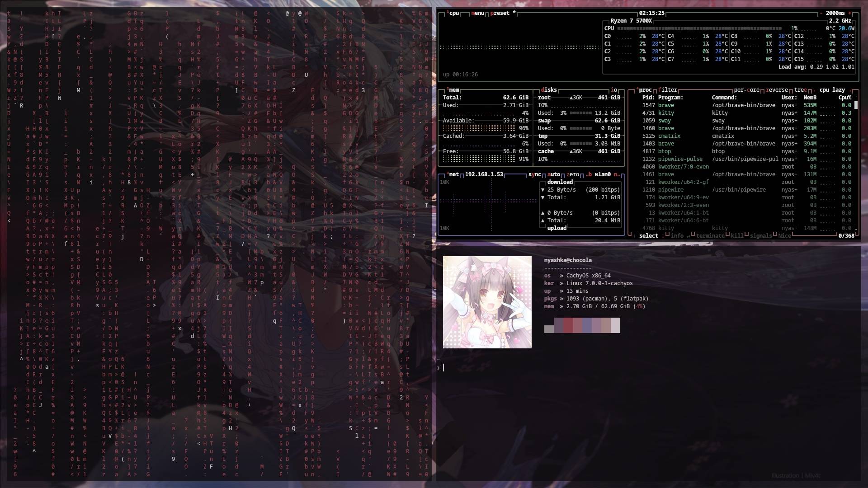Screen dimensions: 868x488
Task: Click the swap Used meter bar
Action: (580, 128)
